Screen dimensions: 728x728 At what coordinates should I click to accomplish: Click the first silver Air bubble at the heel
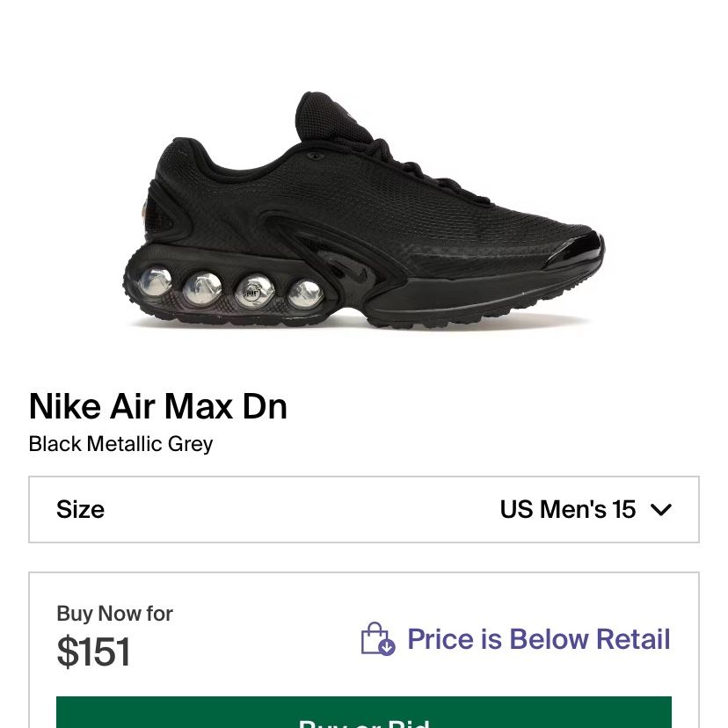point(155,281)
